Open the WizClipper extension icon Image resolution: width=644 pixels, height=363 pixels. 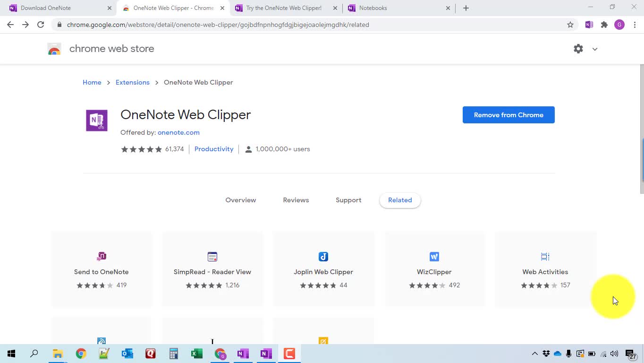[x=434, y=257]
